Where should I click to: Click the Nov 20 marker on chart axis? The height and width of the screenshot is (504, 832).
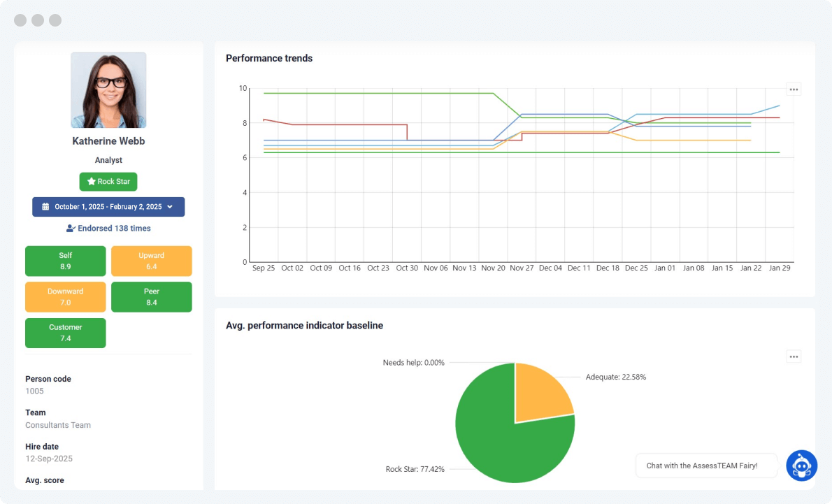493,268
